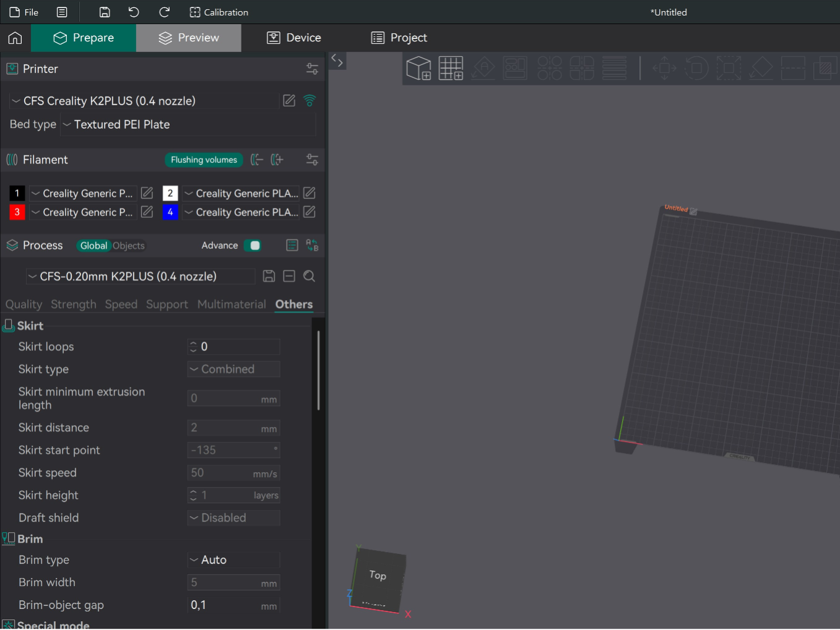Open the Device tab
Image resolution: width=840 pixels, height=630 pixels.
pyautogui.click(x=294, y=38)
